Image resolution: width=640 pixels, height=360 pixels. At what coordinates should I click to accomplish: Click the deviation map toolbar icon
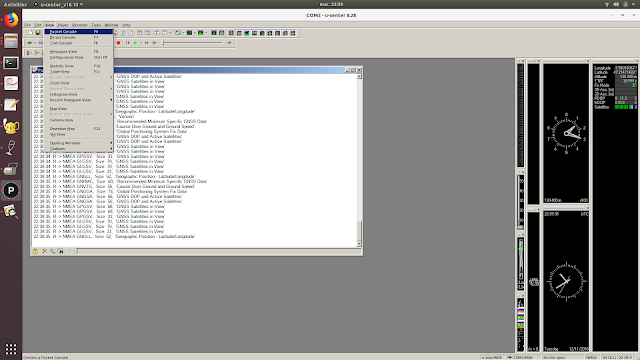(x=214, y=33)
